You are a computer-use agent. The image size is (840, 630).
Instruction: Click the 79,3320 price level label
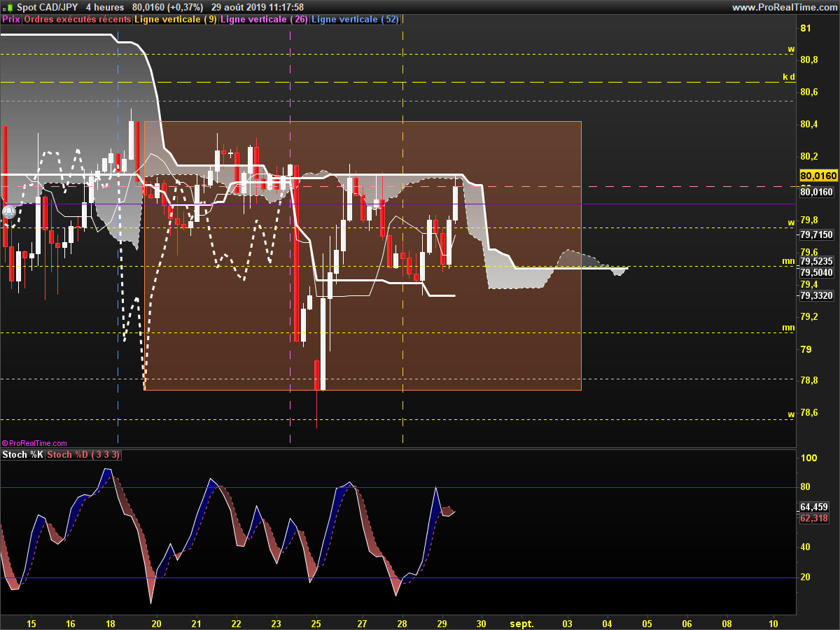[x=816, y=295]
